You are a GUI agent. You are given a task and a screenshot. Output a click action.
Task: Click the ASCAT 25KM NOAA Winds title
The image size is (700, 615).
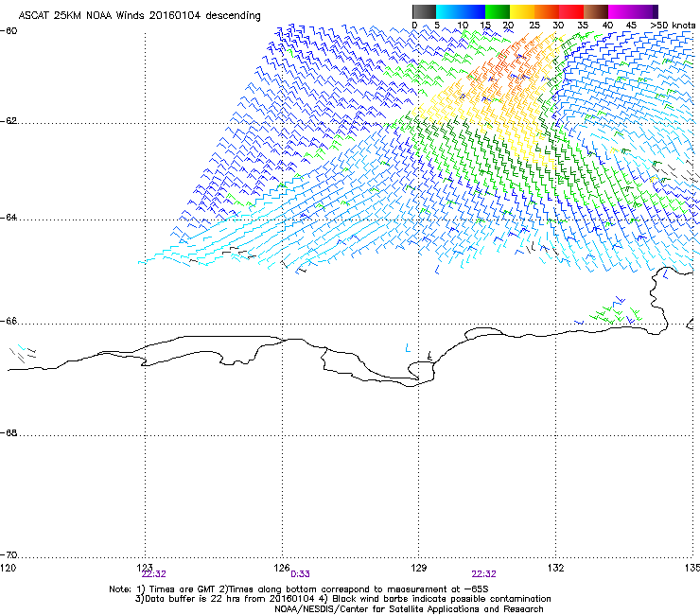(x=139, y=15)
